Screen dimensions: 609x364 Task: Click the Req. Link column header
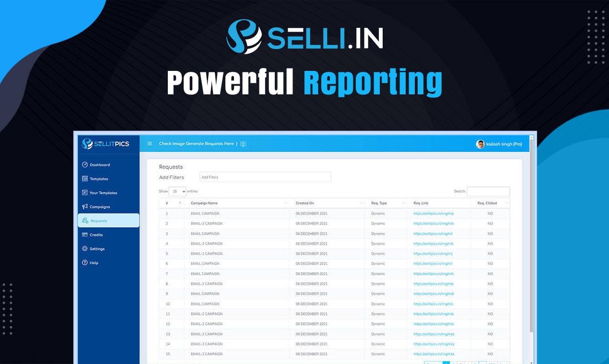pyautogui.click(x=421, y=203)
